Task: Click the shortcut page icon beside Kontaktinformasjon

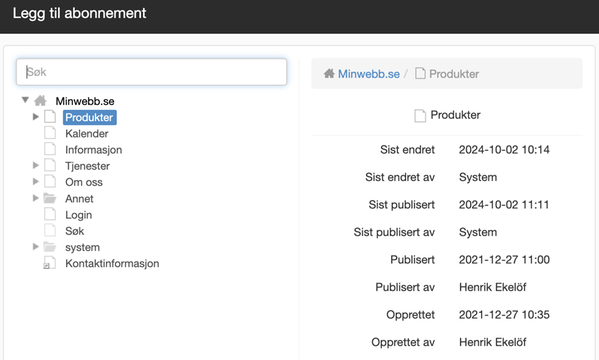Action: tap(50, 263)
